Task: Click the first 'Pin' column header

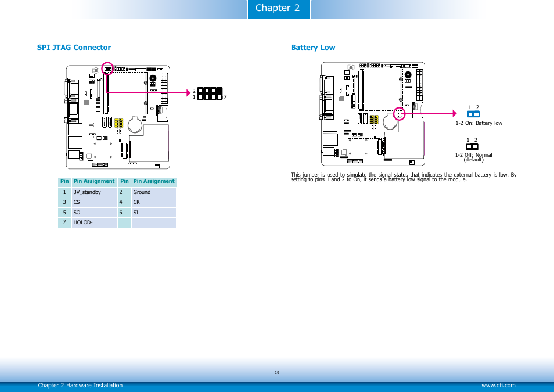Action: (64, 182)
